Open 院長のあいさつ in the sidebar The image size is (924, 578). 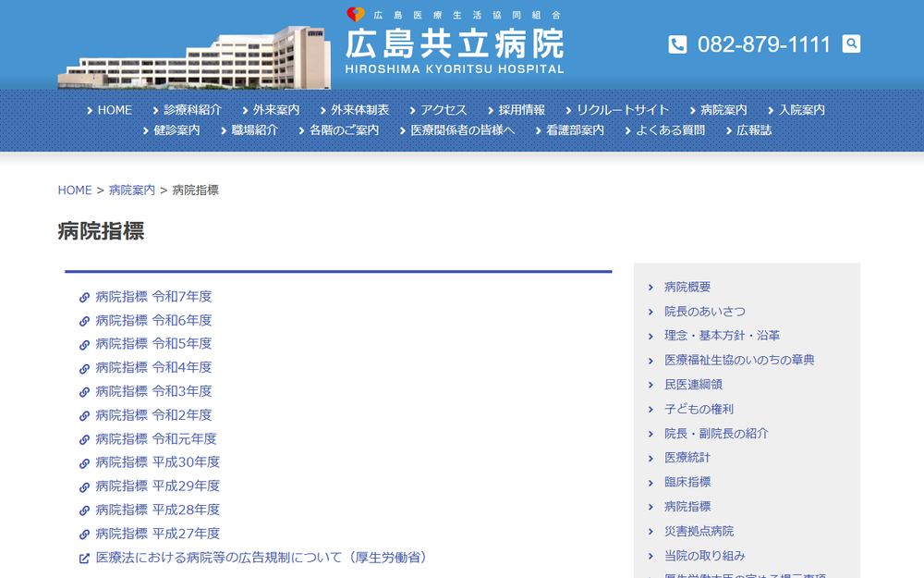tap(705, 312)
